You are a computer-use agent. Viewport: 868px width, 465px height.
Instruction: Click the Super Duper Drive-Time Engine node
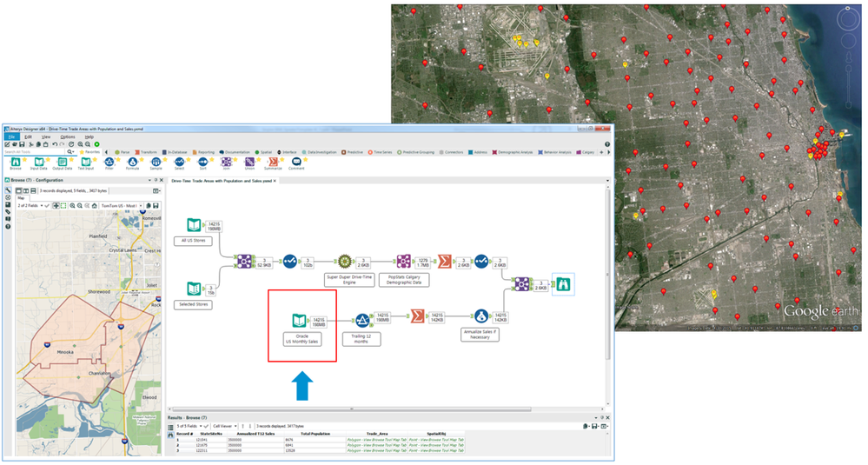click(x=345, y=261)
